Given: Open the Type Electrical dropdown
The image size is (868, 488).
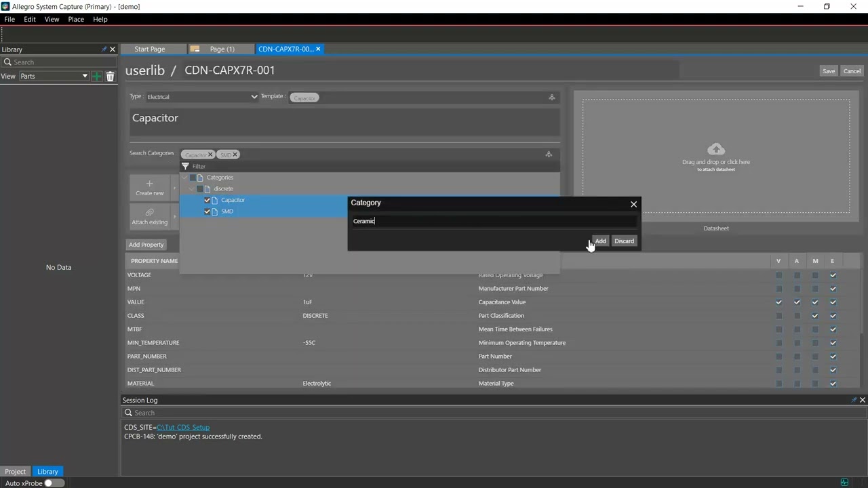Looking at the screenshot, I should 202,97.
